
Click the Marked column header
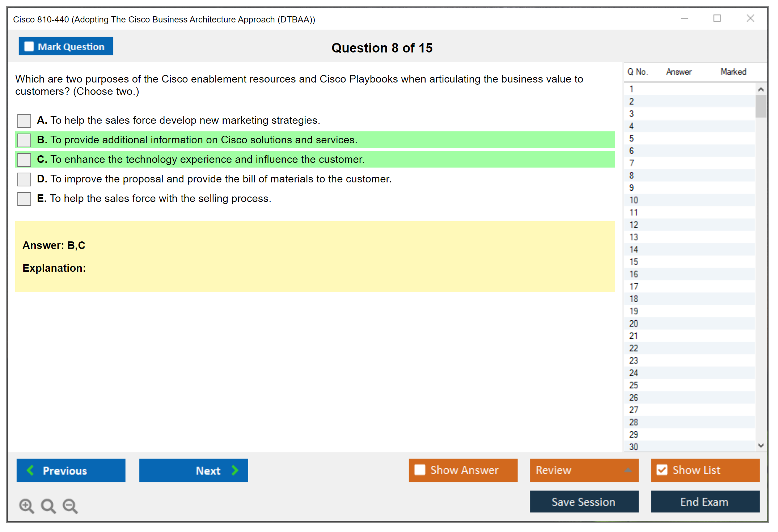733,72
